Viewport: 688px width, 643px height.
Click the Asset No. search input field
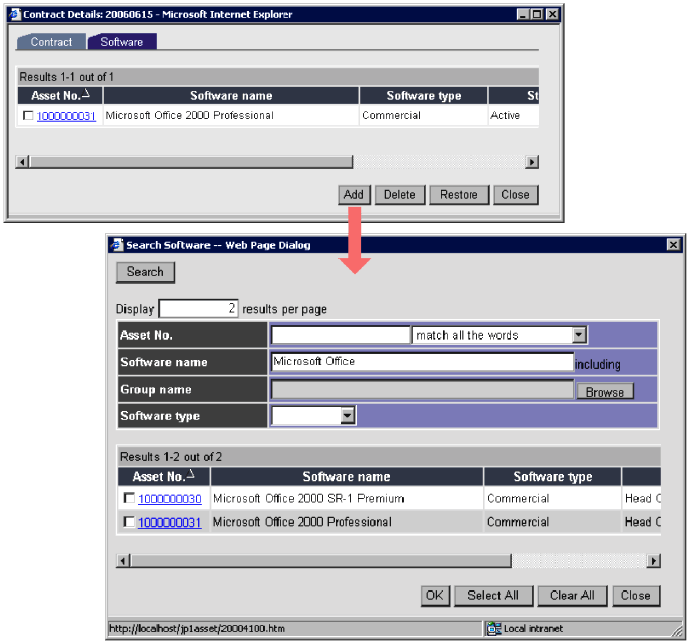(x=340, y=335)
